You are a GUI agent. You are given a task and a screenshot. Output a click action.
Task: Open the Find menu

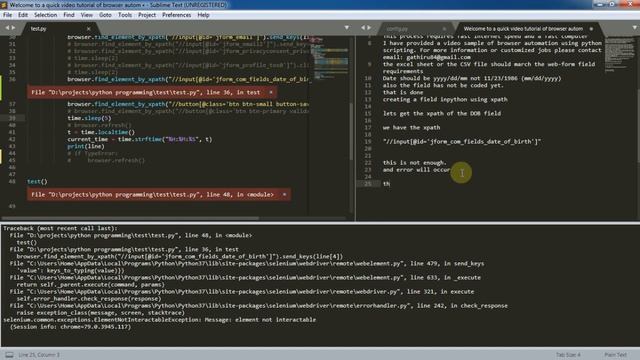coord(69,15)
